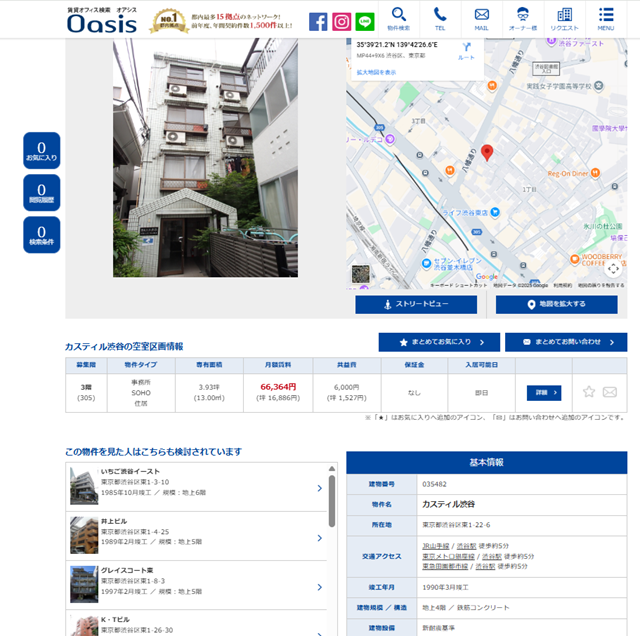The height and width of the screenshot is (636, 640).
Task: Click 拡大地図を表示 map link
Action: pos(376,72)
